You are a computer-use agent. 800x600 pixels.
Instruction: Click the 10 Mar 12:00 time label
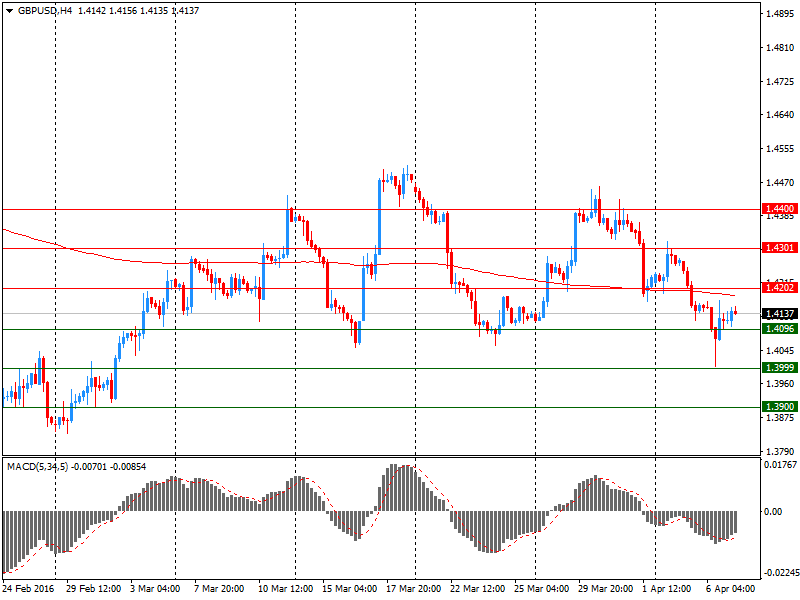click(286, 589)
